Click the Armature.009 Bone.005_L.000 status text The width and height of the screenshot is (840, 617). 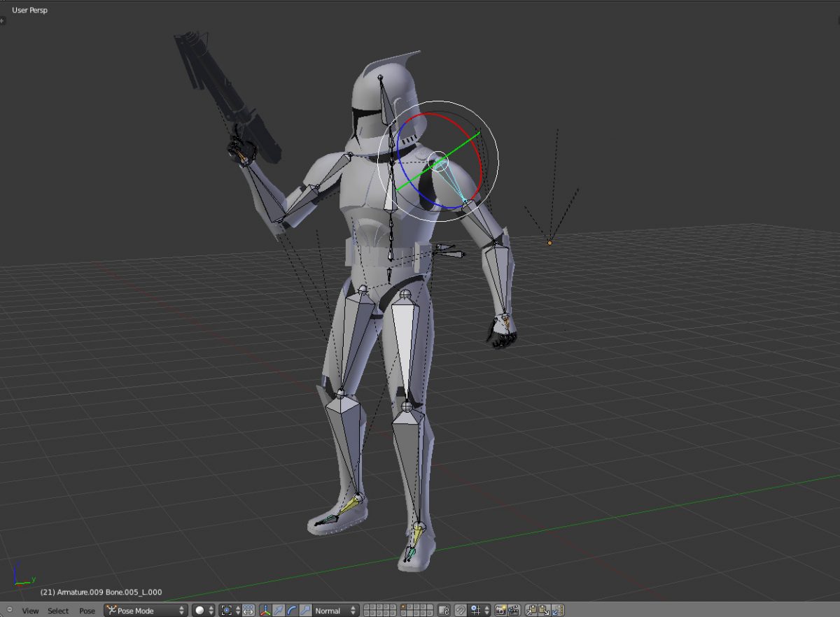click(x=101, y=593)
